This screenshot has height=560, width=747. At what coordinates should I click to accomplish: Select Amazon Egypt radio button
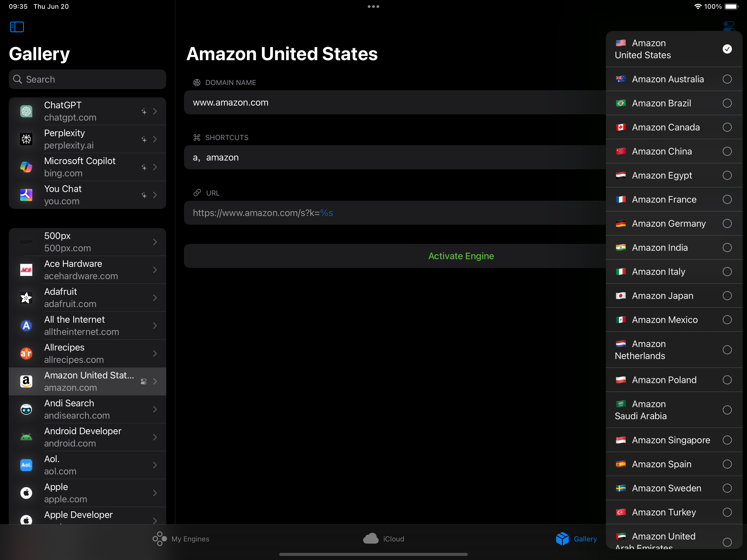[727, 175]
